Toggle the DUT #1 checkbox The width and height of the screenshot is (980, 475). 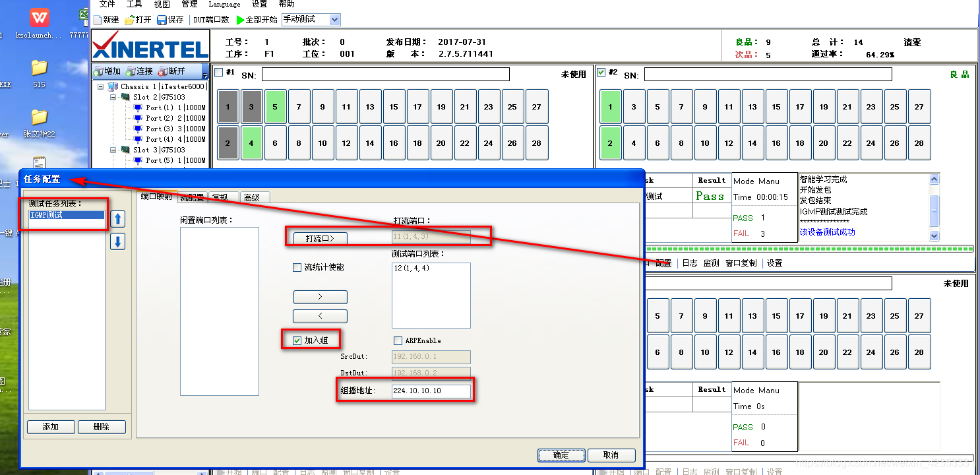219,72
